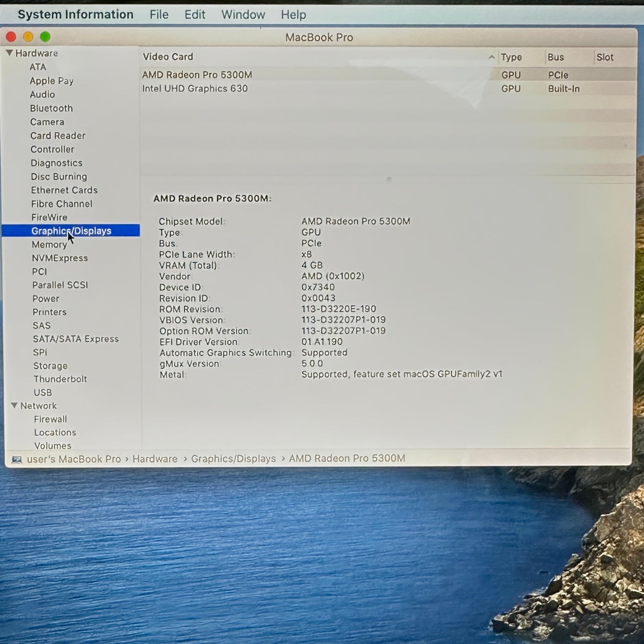
Task: Select Parallel SCSI in the sidebar
Action: click(60, 285)
